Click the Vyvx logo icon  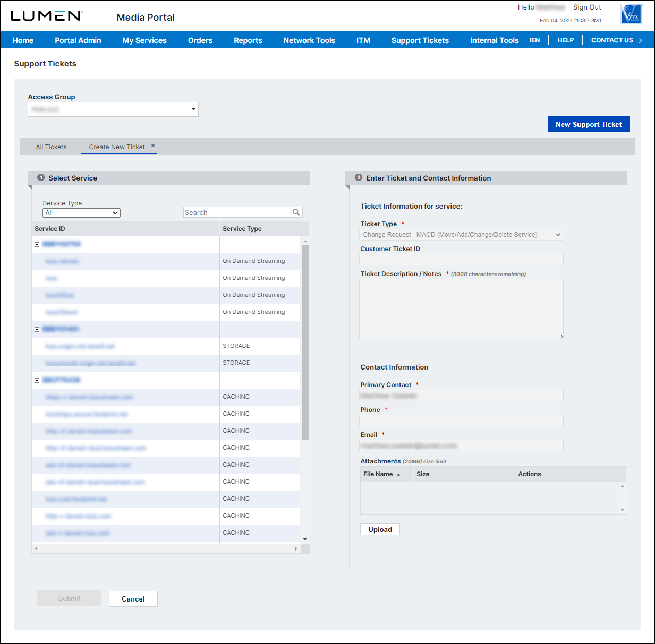pos(631,14)
